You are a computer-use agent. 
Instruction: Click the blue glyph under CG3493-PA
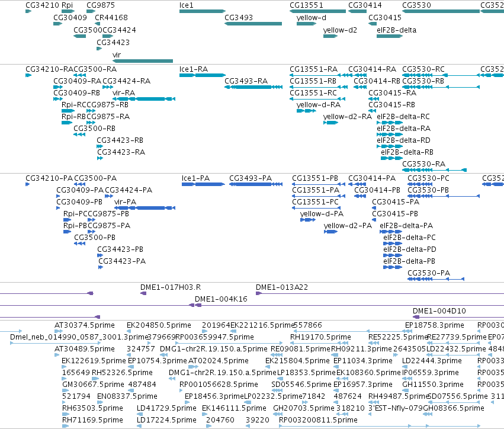pos(256,185)
